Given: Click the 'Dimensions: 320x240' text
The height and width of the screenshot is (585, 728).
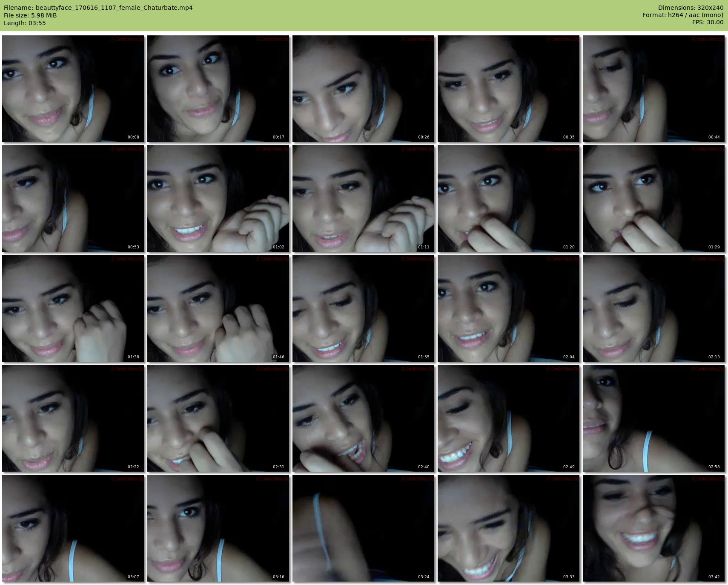Looking at the screenshot, I should pos(691,8).
